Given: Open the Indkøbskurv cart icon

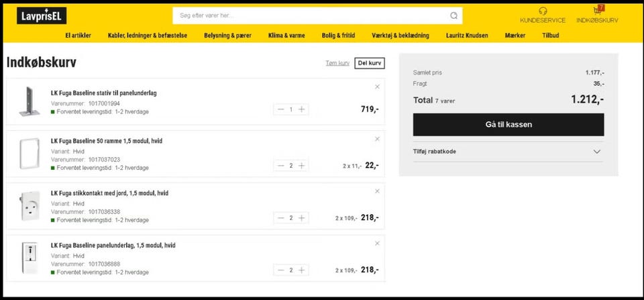Looking at the screenshot, I should click(597, 11).
